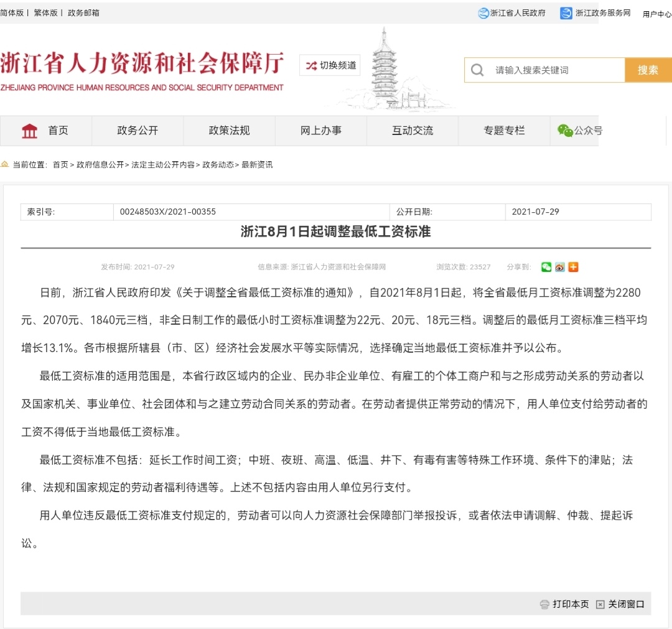Click the 关闭窗口 link
This screenshot has height=629, width=672.
626,604
